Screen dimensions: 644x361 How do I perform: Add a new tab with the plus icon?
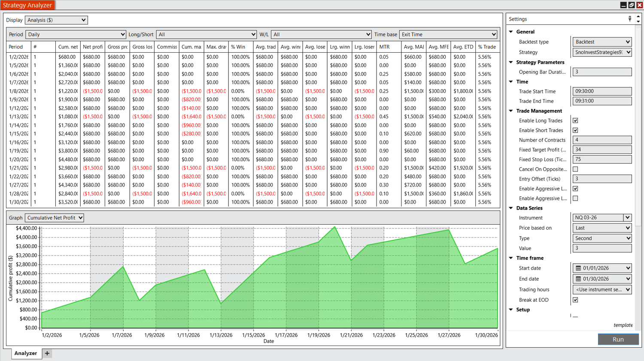point(47,353)
